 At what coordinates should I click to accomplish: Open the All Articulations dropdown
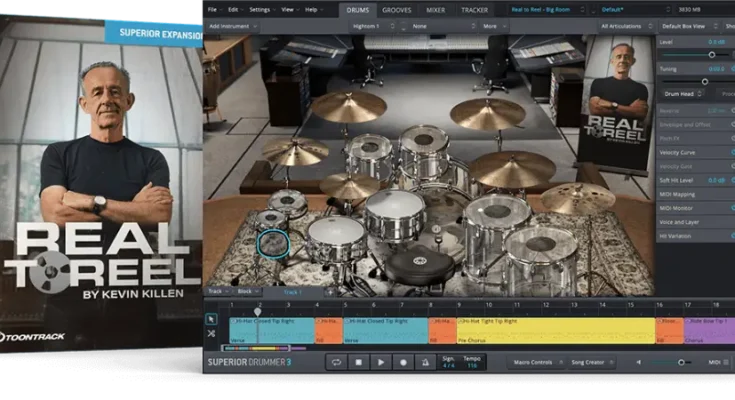[x=626, y=26]
